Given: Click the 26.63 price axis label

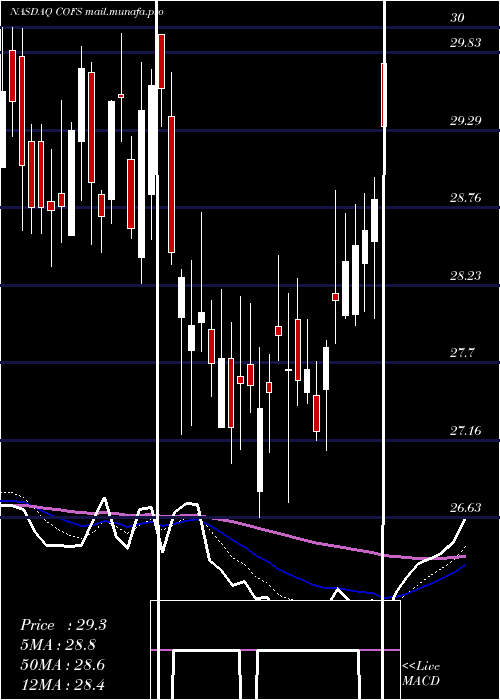Looking at the screenshot, I should [x=466, y=508].
